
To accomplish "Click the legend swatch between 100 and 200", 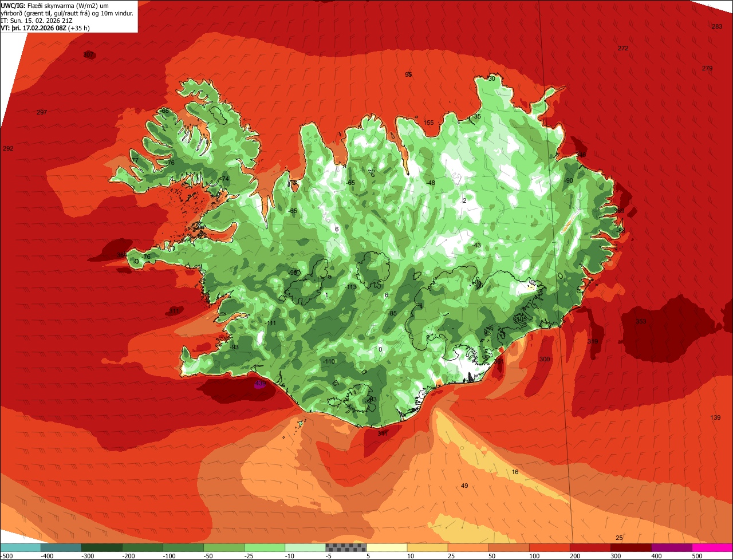I will point(550,547).
